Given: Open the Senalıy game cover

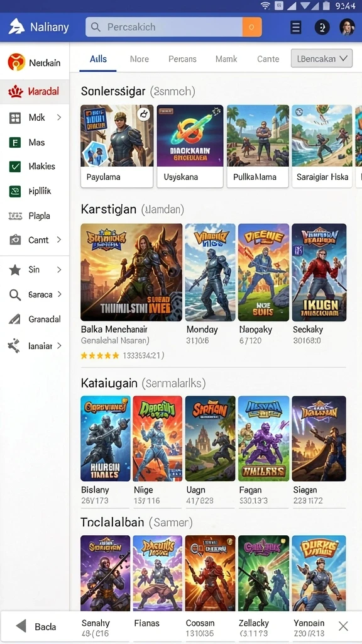Looking at the screenshot, I should [105, 574].
